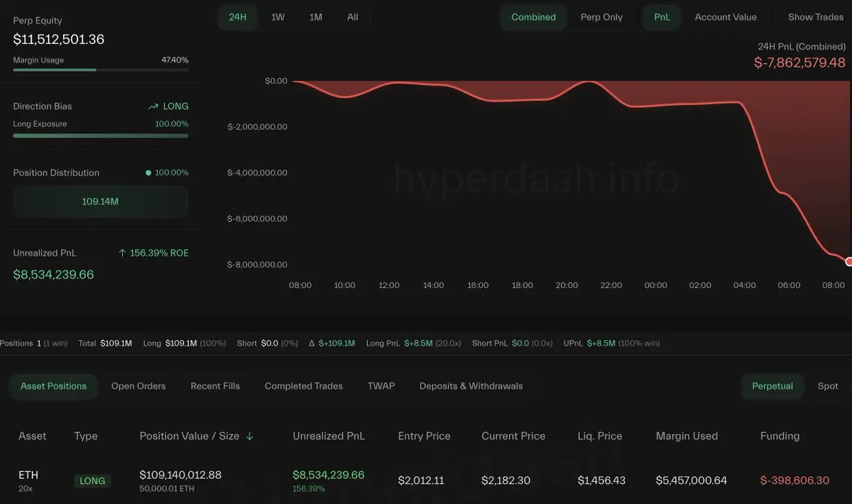Select the Perpetual market type
The width and height of the screenshot is (852, 504).
pyautogui.click(x=772, y=386)
